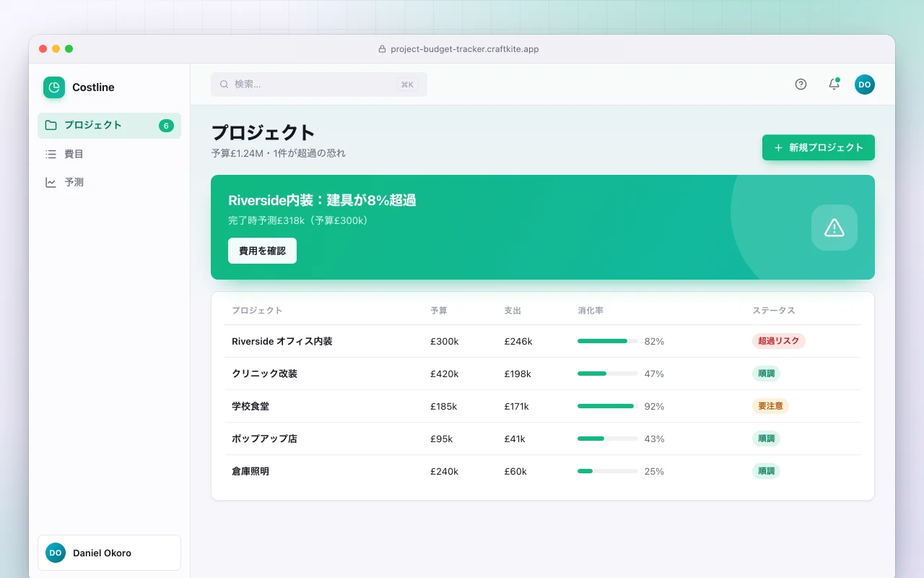
Task: Click the Costline pie-chart logo icon
Action: pyautogui.click(x=54, y=87)
